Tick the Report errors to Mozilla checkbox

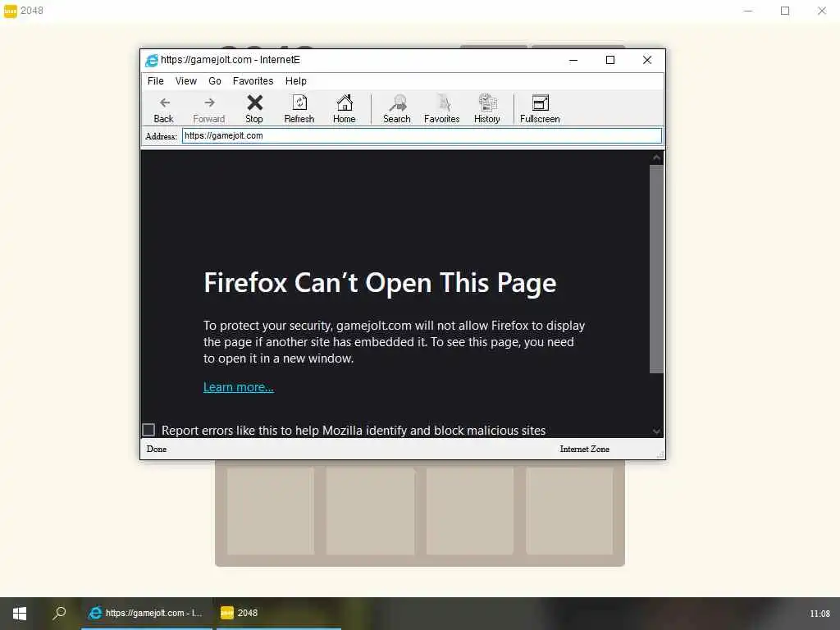click(x=148, y=430)
